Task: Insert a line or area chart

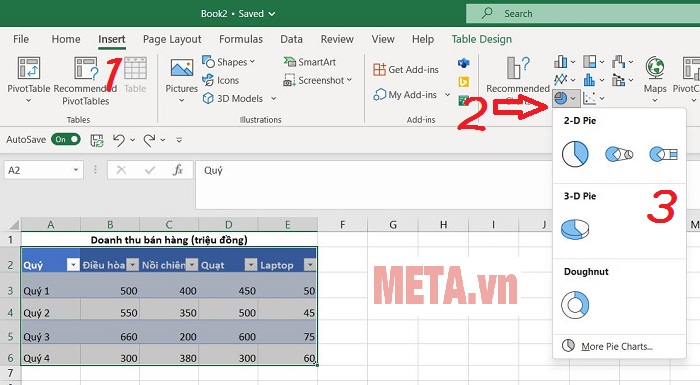Action: coord(564,80)
